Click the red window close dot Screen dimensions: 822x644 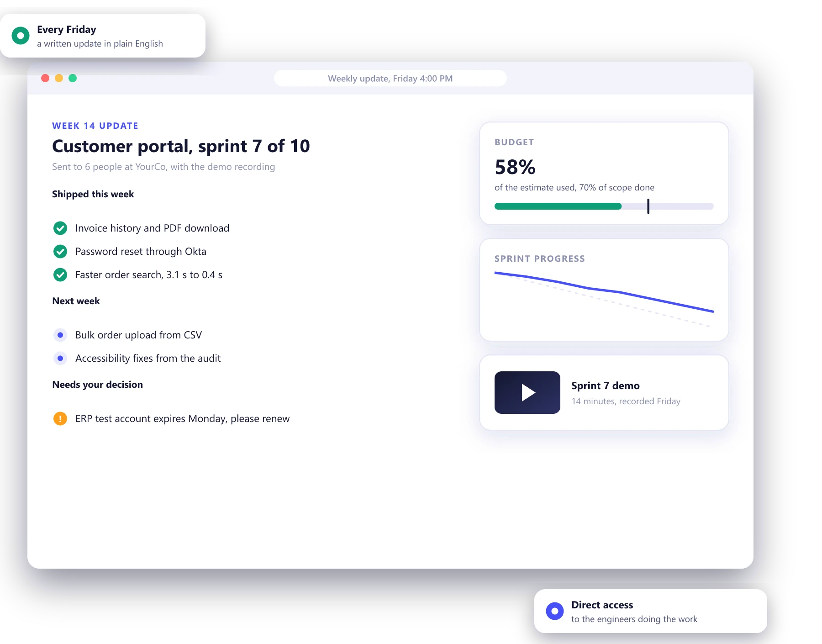(45, 78)
